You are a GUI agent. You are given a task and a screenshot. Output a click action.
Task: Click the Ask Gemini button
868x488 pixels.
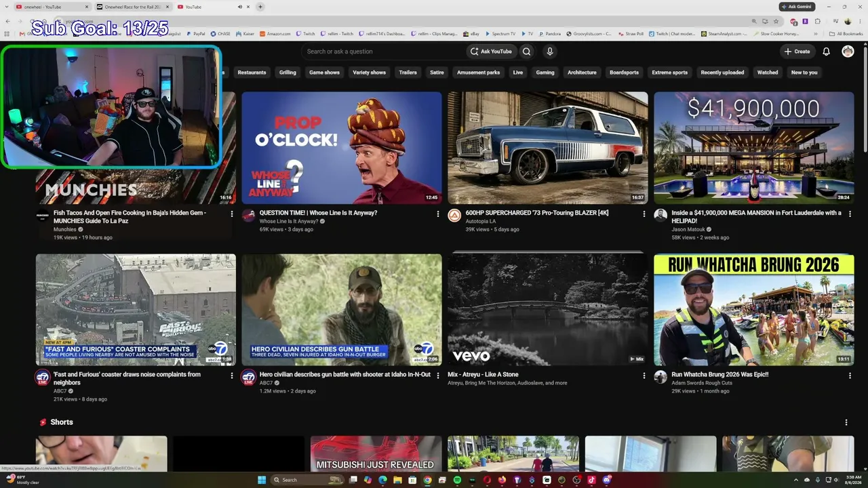(797, 7)
